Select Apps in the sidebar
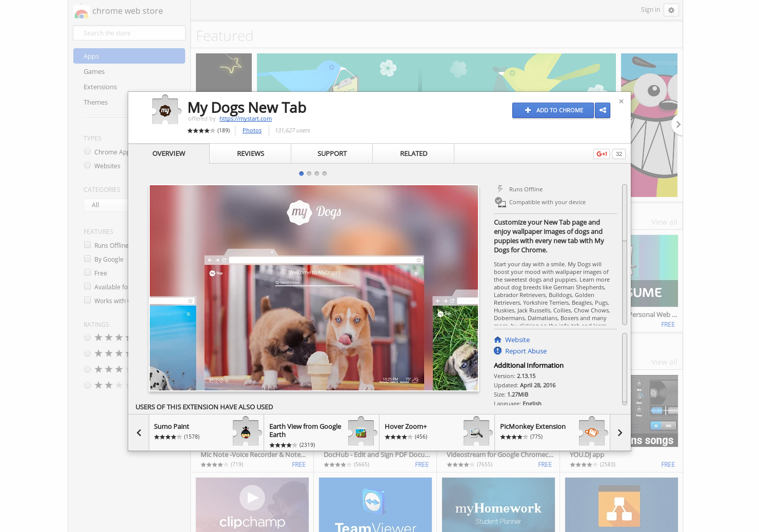Screen dimensions: 759x532 [x=129, y=56]
